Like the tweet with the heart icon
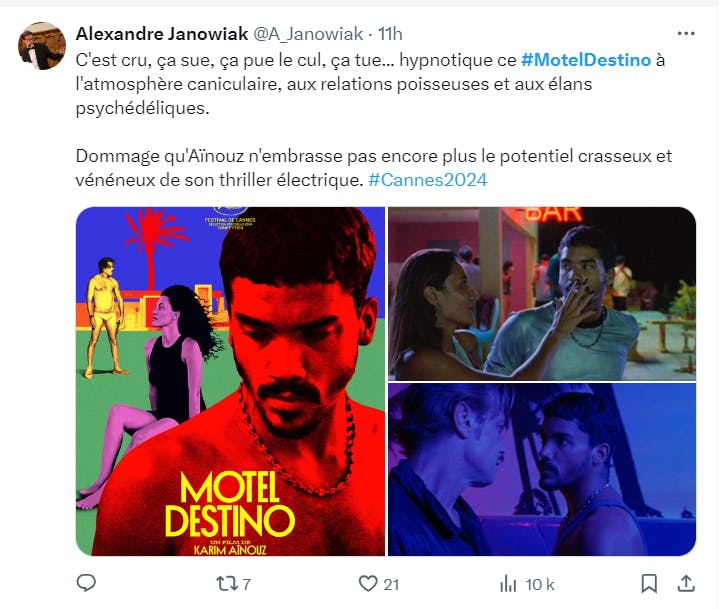726x610 pixels. pyautogui.click(x=368, y=583)
